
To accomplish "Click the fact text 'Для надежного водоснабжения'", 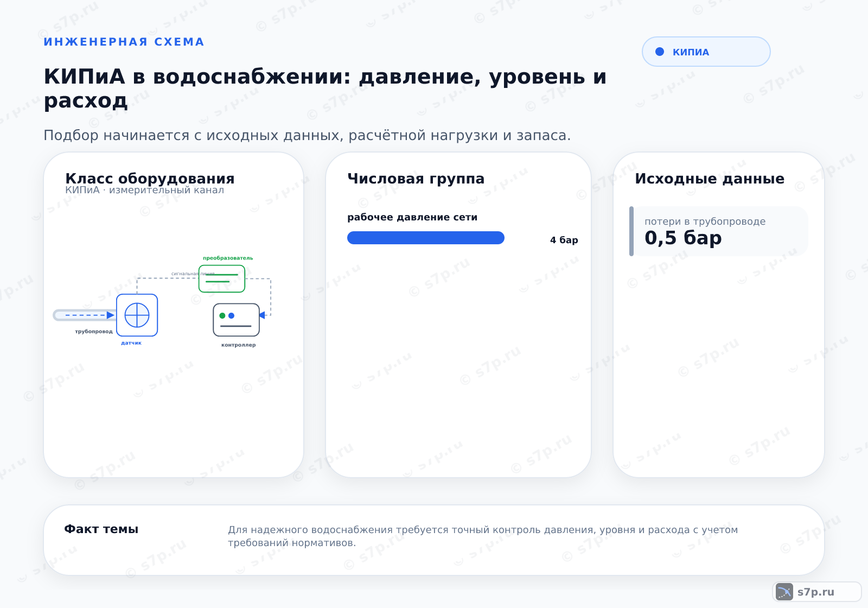I will pyautogui.click(x=483, y=536).
